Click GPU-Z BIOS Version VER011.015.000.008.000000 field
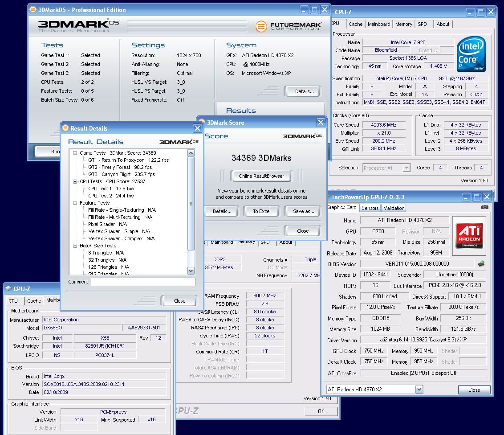This screenshot has width=504, height=435. 417,264
